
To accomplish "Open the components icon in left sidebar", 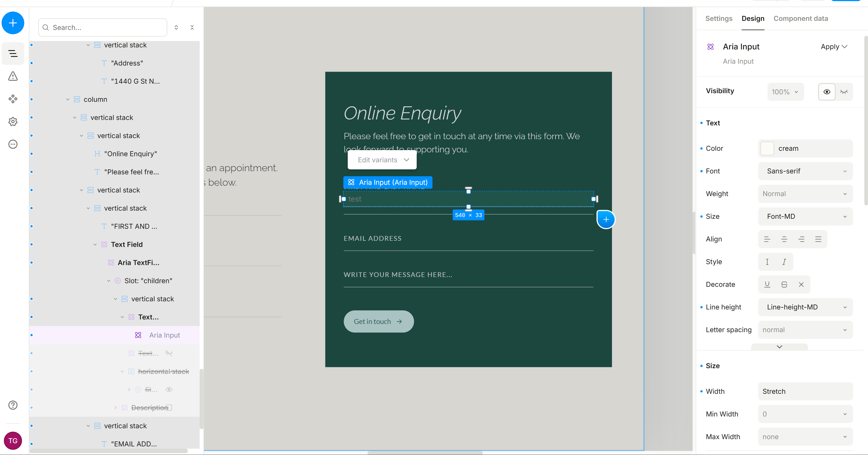I will pyautogui.click(x=13, y=99).
